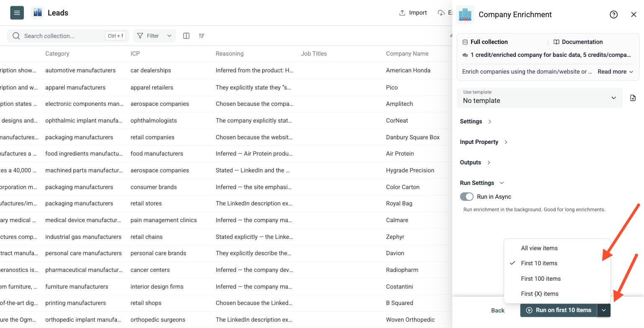This screenshot has width=644, height=328.
Task: Click the Full collection database icon
Action: [x=465, y=42]
